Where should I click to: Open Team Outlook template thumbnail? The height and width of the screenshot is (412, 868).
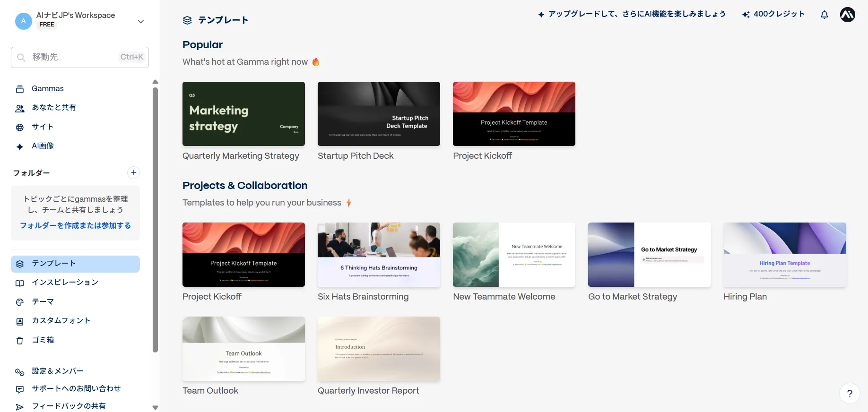pyautogui.click(x=243, y=349)
